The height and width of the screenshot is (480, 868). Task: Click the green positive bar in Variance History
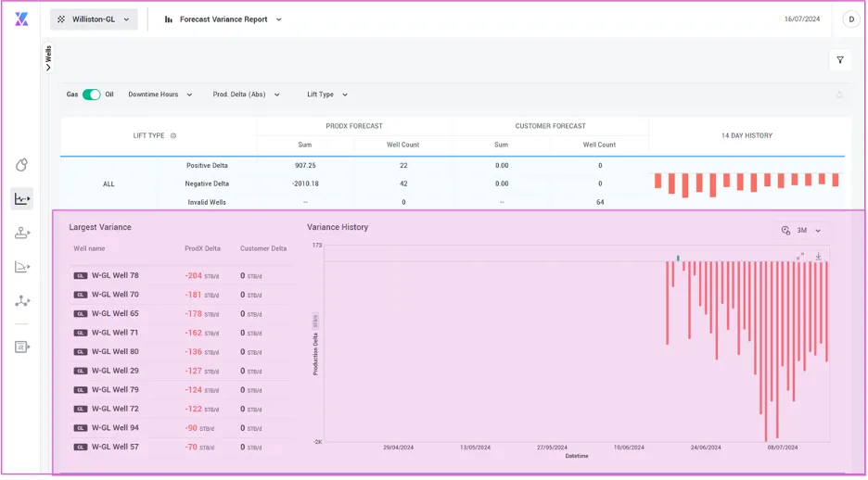(x=678, y=259)
